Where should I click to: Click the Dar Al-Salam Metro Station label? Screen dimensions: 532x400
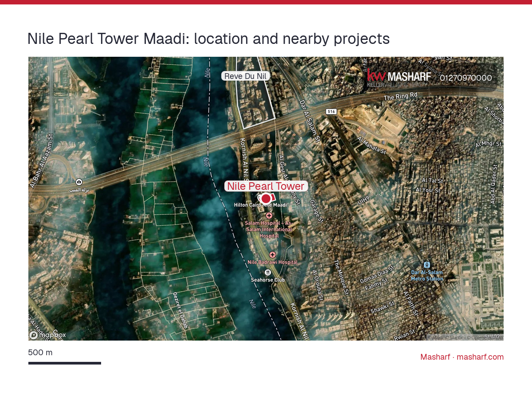(427, 276)
